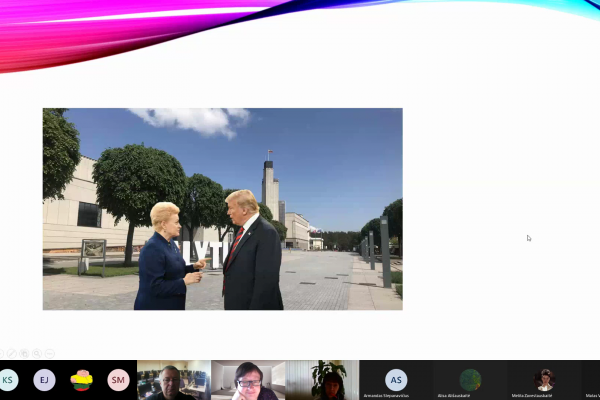Image resolution: width=600 pixels, height=400 pixels.
Task: Select participant avatar with initials SM
Action: coord(118,380)
